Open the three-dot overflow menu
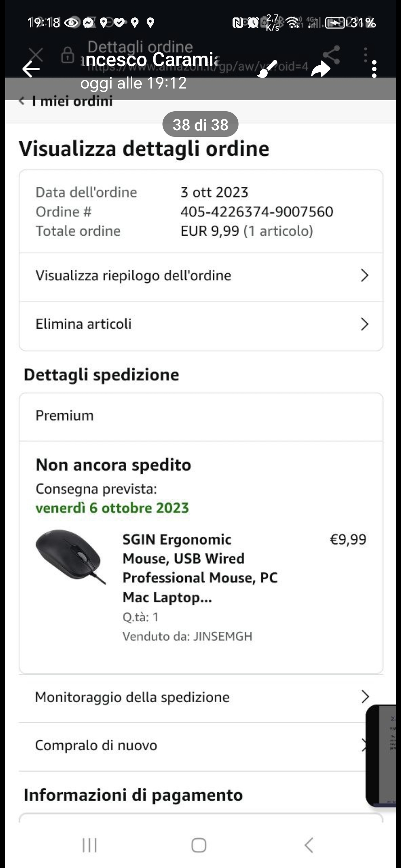Image resolution: width=401 pixels, height=868 pixels. click(x=374, y=69)
